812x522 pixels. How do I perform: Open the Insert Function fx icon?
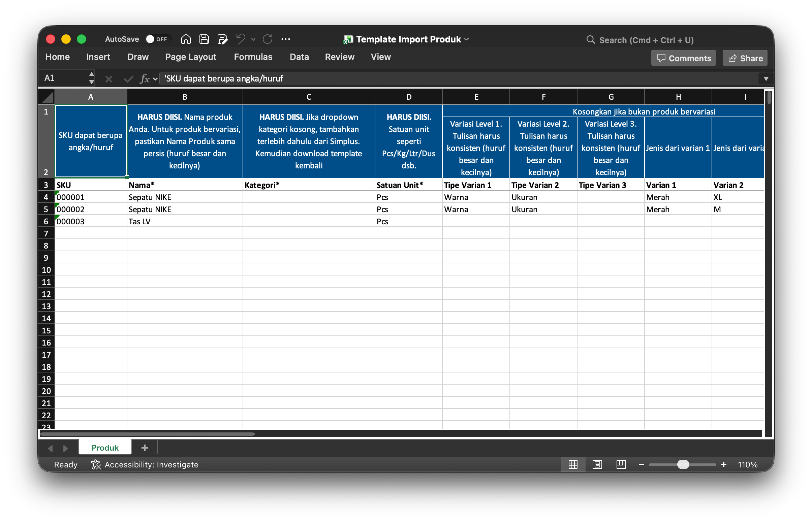(x=145, y=79)
